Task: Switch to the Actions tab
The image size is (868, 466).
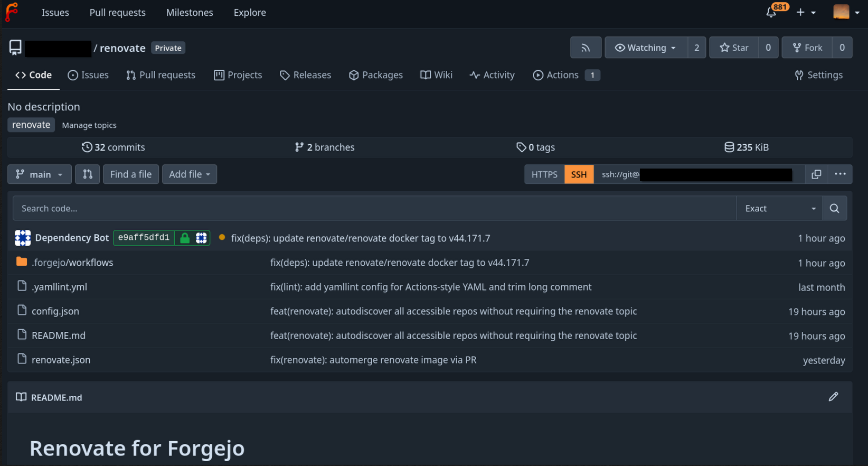Action: 566,75
